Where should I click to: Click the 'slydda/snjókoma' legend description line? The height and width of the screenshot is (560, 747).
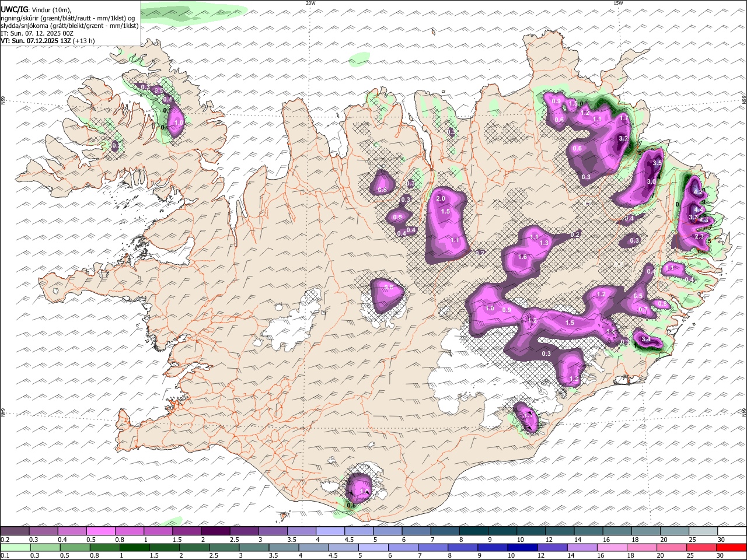[69, 26]
